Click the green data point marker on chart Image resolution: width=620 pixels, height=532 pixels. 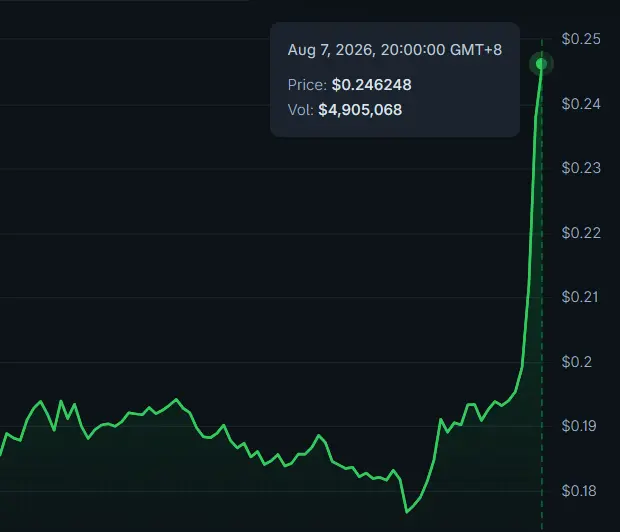tap(541, 64)
